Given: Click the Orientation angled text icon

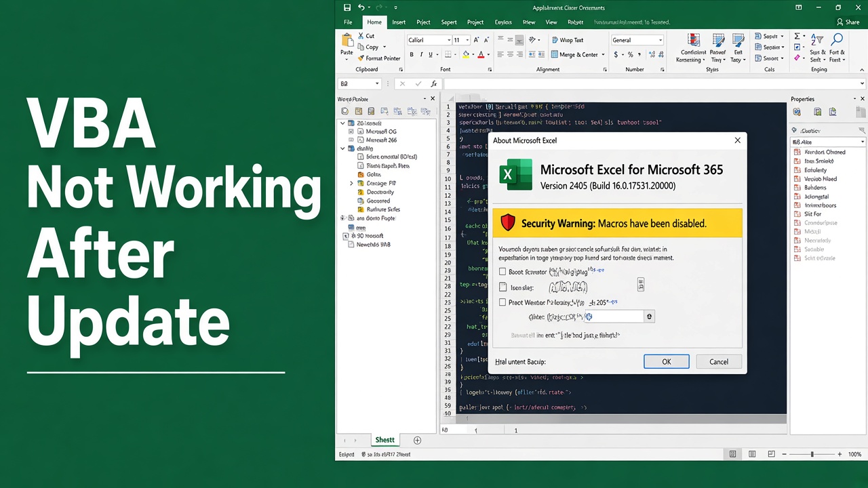Looking at the screenshot, I should pos(533,40).
